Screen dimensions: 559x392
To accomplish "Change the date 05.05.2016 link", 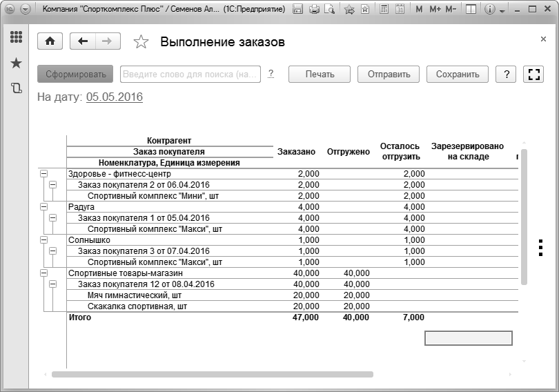I will point(115,97).
